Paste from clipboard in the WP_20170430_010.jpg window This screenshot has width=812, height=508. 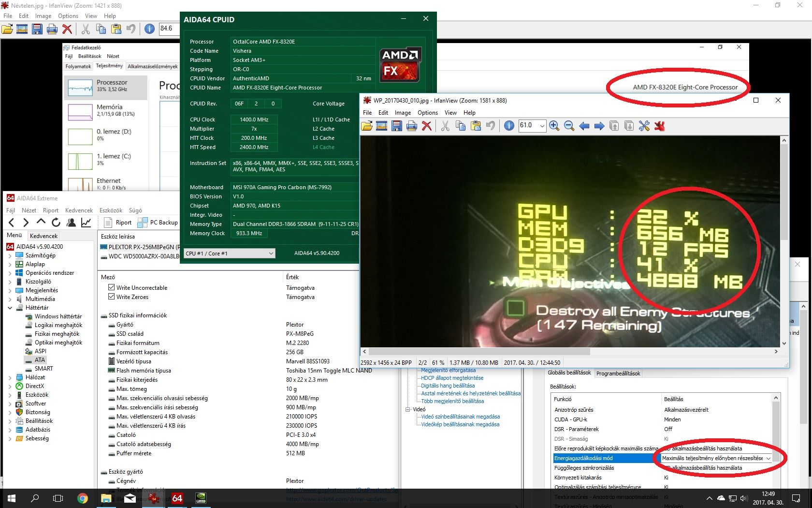[476, 126]
